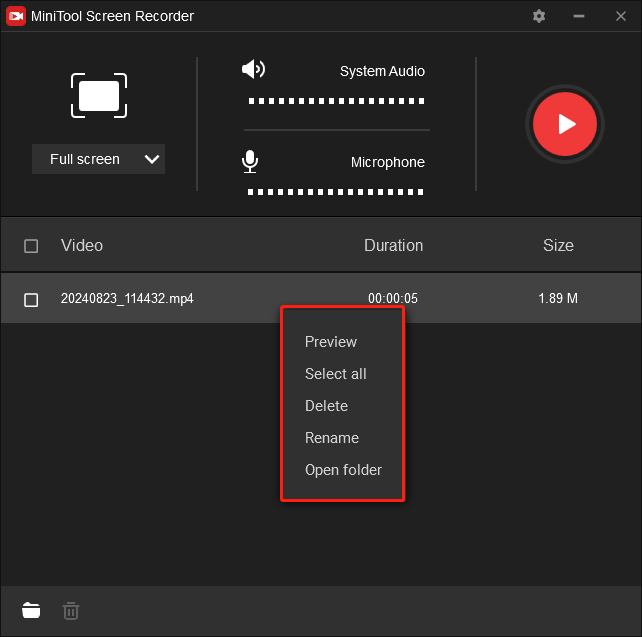Viewport: 642px width, 637px height.
Task: Click the Duration column header
Action: [x=393, y=245]
